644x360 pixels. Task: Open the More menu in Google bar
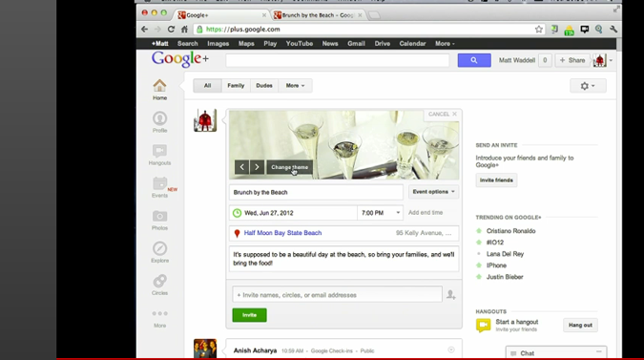pos(445,44)
